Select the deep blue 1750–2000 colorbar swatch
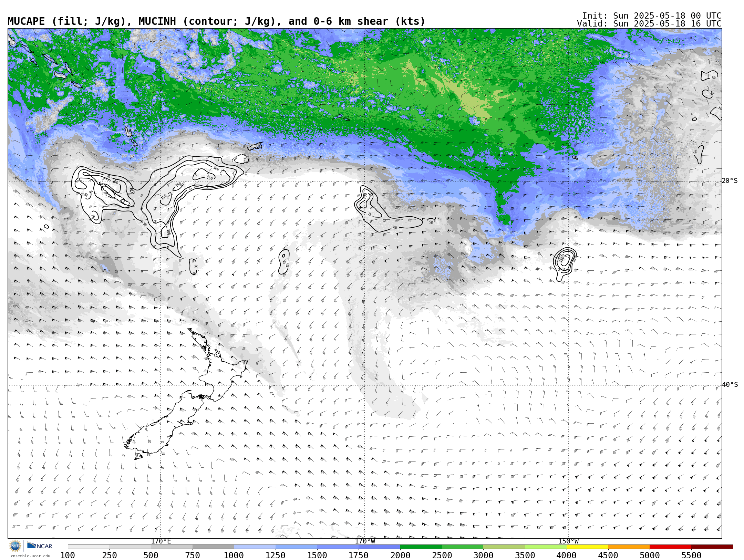 pyautogui.click(x=380, y=547)
